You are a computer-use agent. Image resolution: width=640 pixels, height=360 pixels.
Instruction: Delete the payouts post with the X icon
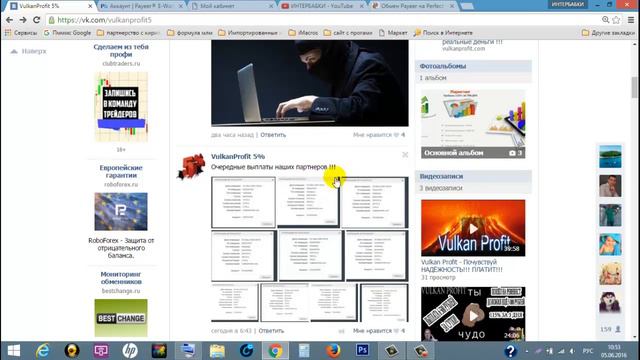[405, 155]
